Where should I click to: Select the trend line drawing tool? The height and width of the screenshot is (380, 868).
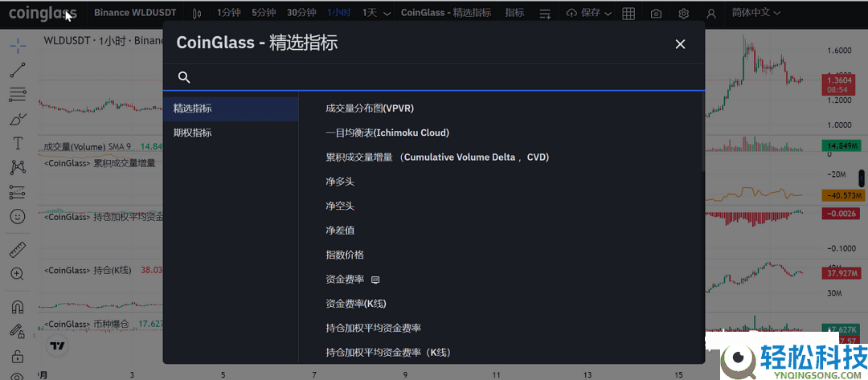point(17,71)
